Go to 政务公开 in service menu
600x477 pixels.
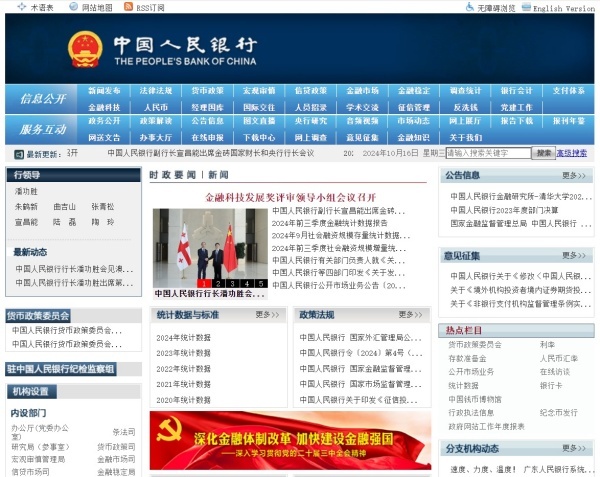click(104, 121)
